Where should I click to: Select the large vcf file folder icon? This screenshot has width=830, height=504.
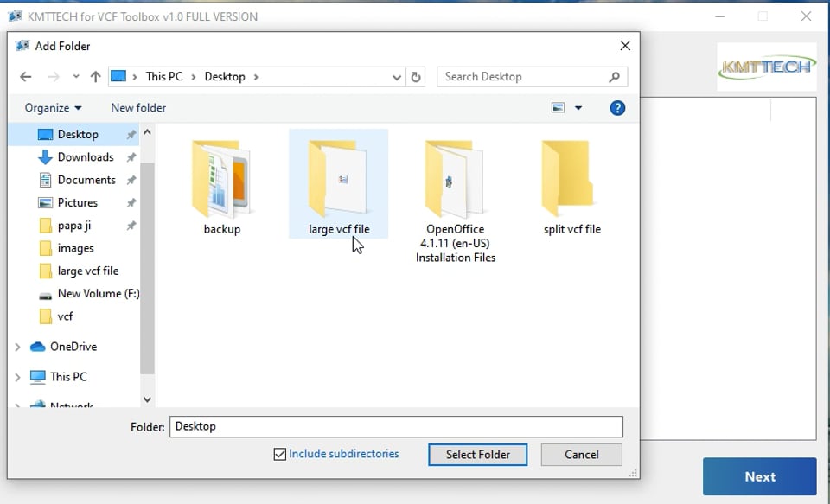(338, 179)
